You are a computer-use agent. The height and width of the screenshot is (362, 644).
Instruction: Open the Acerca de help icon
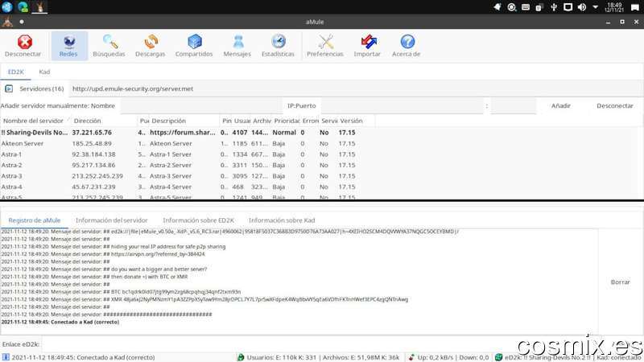click(407, 46)
